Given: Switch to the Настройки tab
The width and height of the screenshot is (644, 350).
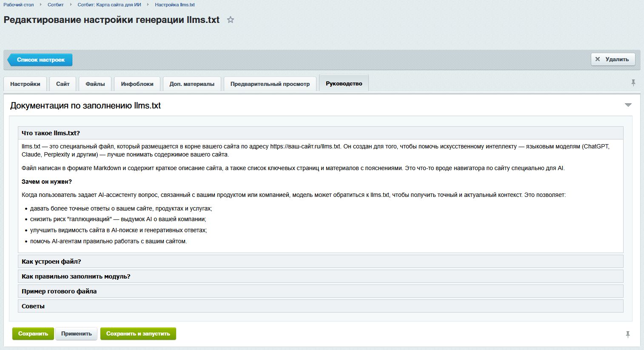Looking at the screenshot, I should (25, 83).
